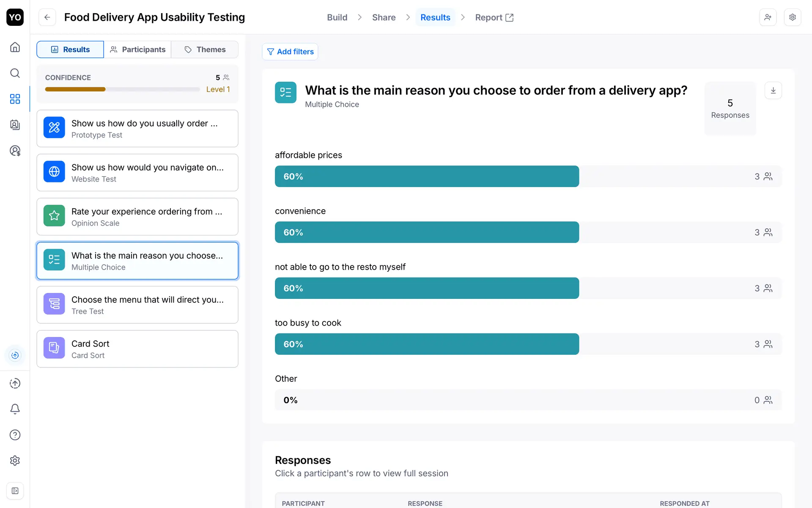
Task: Select the Prototype Test question card
Action: coord(137,129)
